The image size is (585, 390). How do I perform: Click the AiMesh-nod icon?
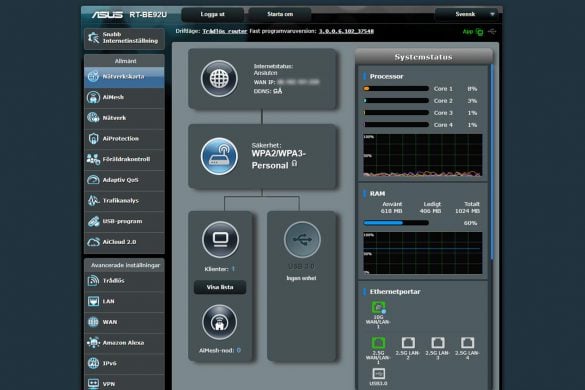[220, 322]
